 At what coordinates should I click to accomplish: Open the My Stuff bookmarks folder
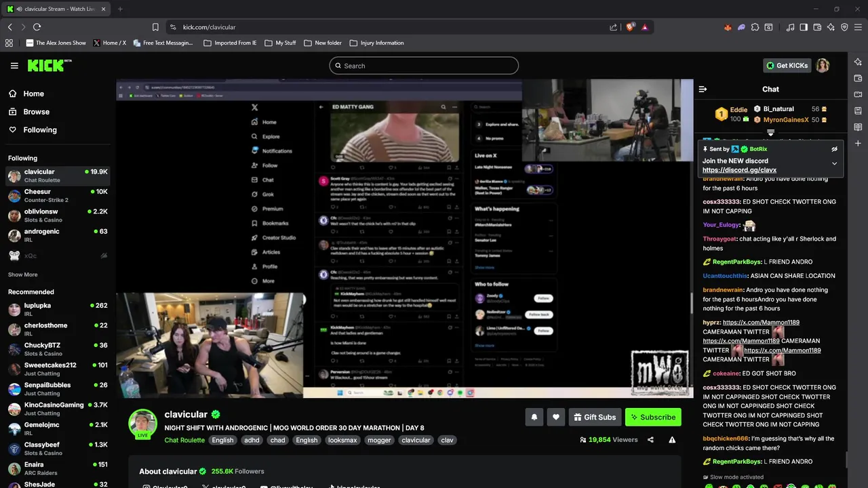click(x=280, y=43)
